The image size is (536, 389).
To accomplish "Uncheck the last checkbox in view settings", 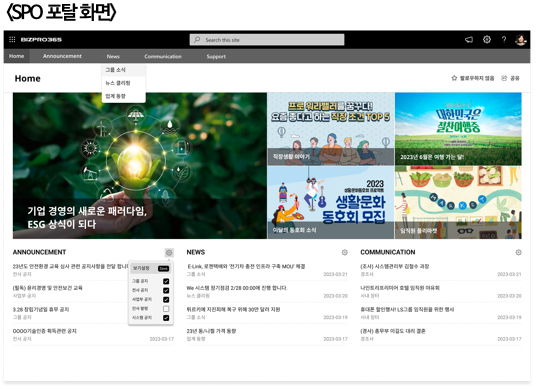I will pyautogui.click(x=166, y=319).
